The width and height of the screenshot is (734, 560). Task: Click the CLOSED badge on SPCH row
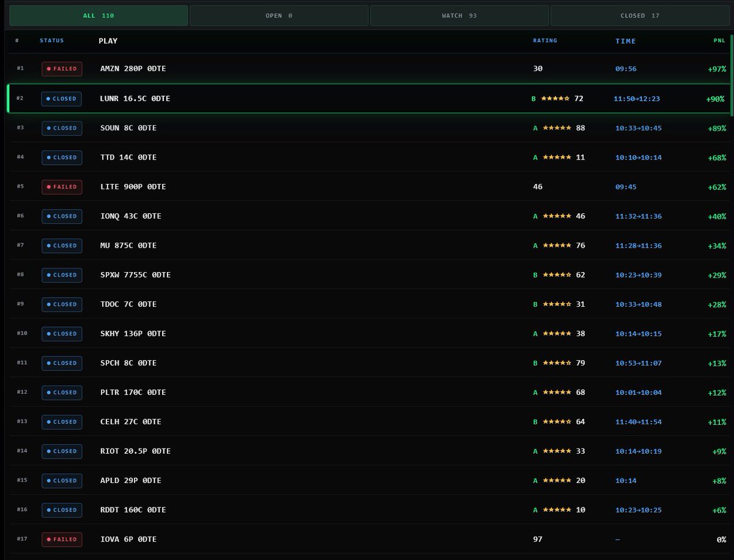(x=62, y=363)
